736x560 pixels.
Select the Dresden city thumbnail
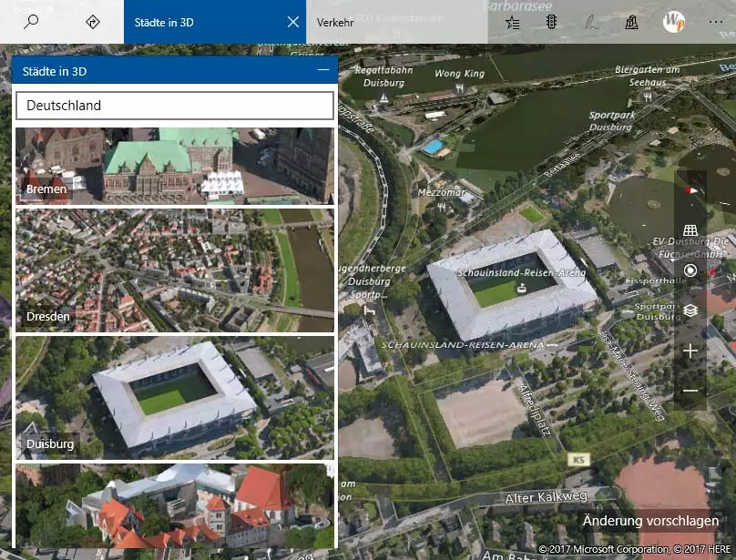pyautogui.click(x=174, y=270)
